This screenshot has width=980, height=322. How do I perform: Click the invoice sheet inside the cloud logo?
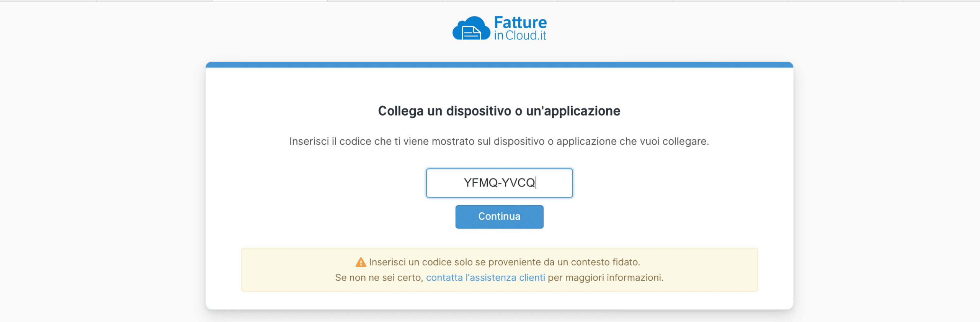(471, 33)
